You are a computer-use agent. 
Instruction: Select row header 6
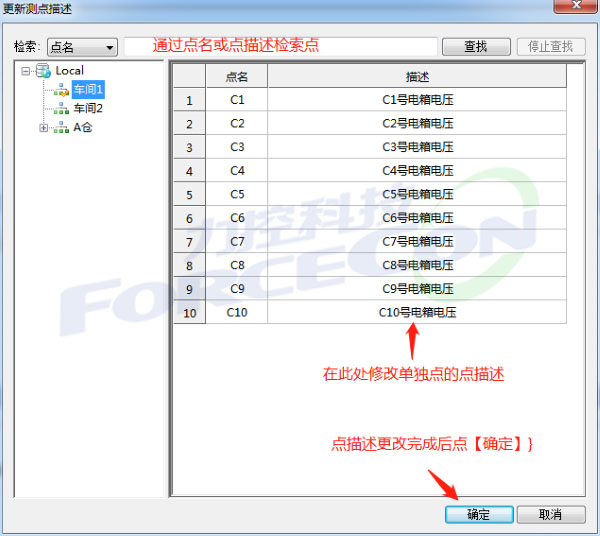[x=189, y=218]
